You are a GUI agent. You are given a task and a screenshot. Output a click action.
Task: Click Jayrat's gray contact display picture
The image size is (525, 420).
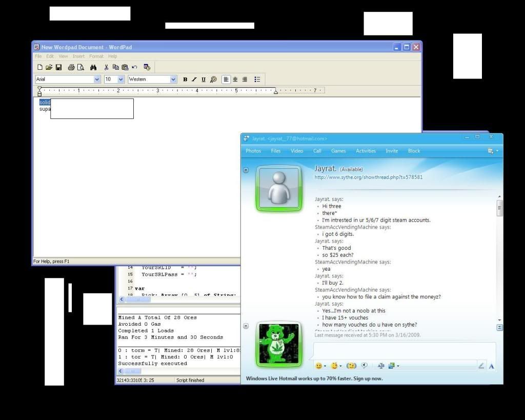point(279,189)
